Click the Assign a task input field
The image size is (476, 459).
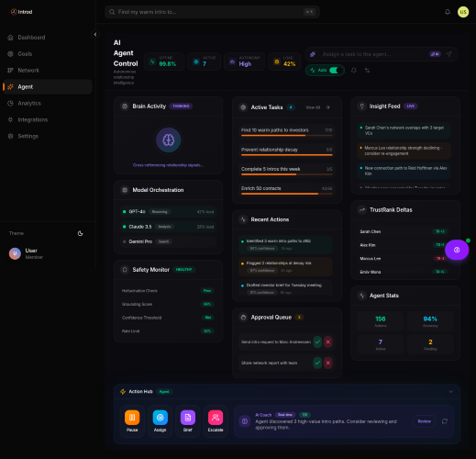pyautogui.click(x=373, y=54)
